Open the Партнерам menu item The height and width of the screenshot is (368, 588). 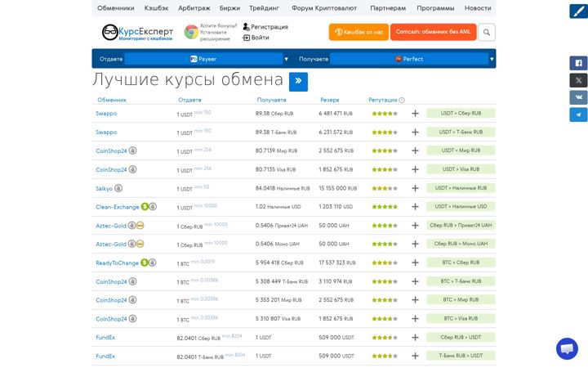coord(388,8)
